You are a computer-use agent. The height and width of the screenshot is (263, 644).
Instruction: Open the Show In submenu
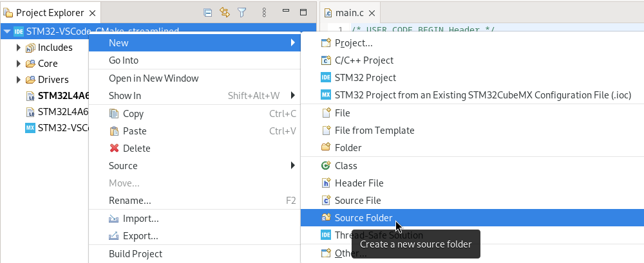[194, 96]
